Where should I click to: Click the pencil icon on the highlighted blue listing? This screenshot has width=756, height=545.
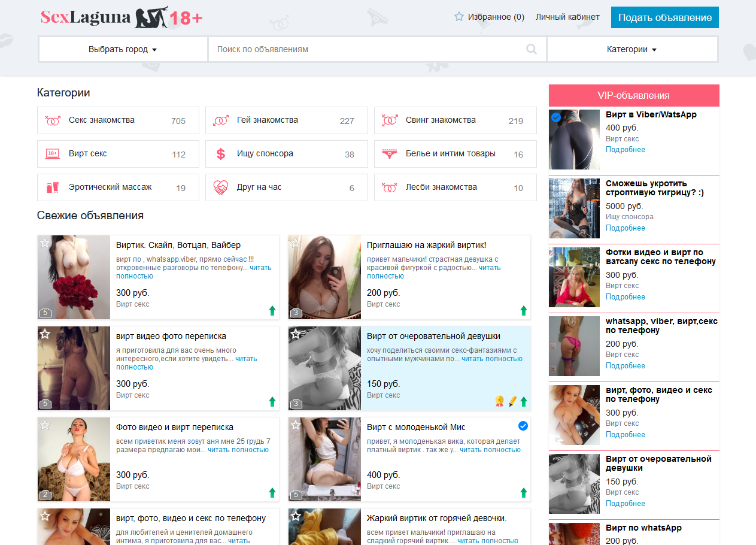click(512, 401)
